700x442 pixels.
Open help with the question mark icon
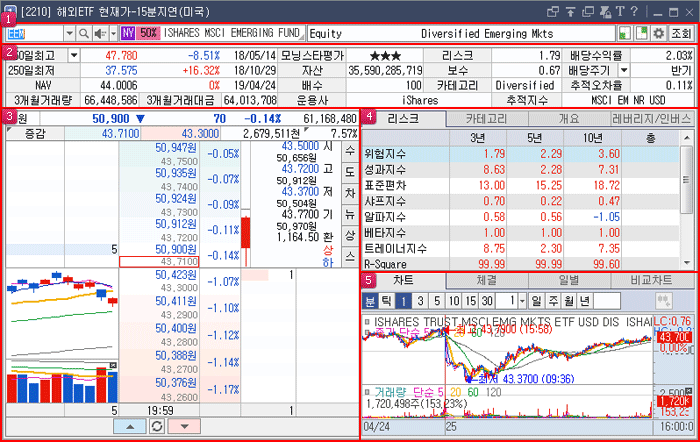(634, 12)
